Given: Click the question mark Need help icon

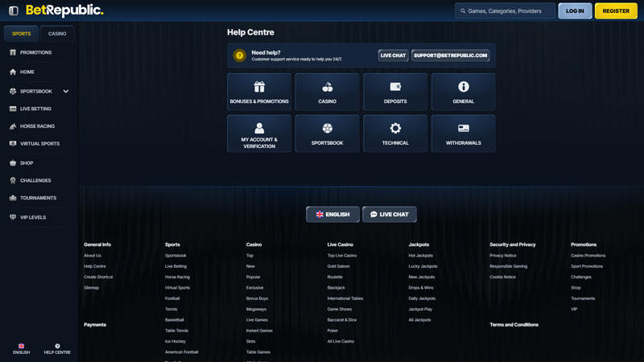Looking at the screenshot, I should click(239, 56).
